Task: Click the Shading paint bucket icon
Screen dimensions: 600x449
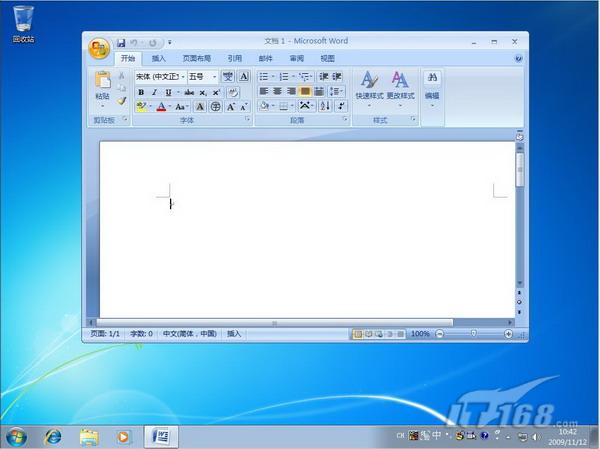Action: pos(264,106)
